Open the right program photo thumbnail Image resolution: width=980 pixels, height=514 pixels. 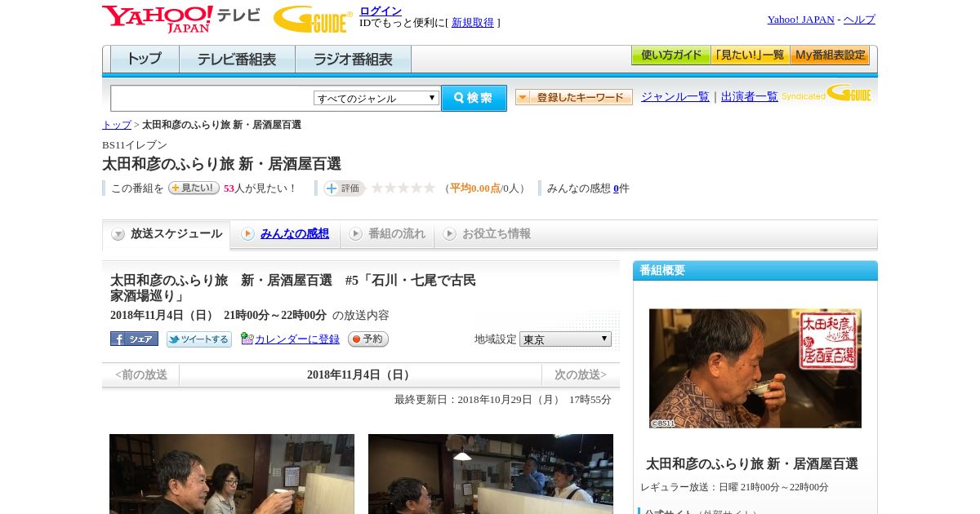[491, 474]
